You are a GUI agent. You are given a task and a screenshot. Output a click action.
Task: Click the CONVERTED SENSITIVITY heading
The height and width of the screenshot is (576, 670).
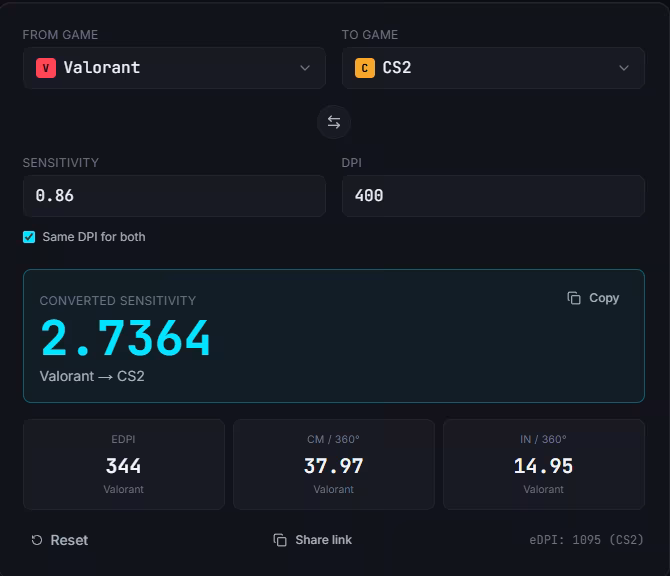click(118, 301)
